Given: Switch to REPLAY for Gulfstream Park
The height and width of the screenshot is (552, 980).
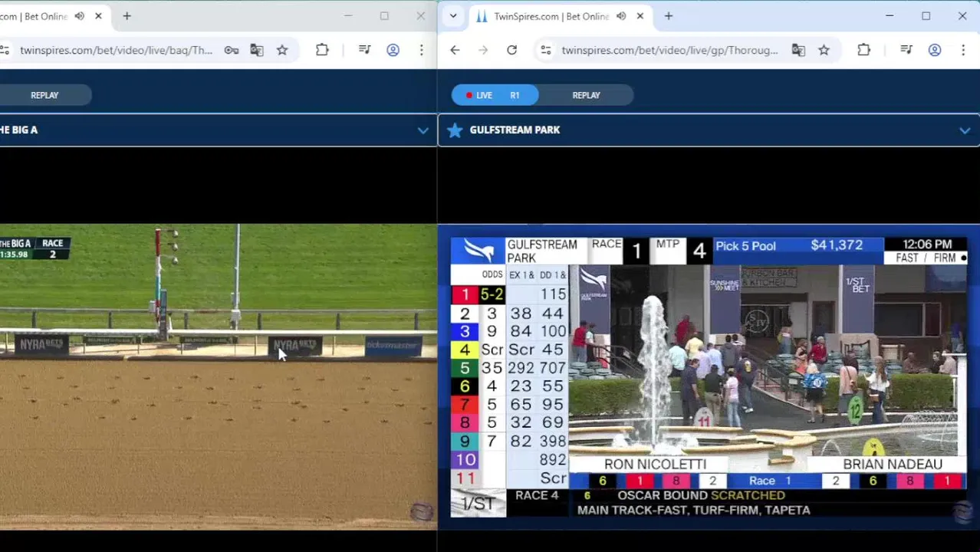Looking at the screenshot, I should click(x=586, y=95).
